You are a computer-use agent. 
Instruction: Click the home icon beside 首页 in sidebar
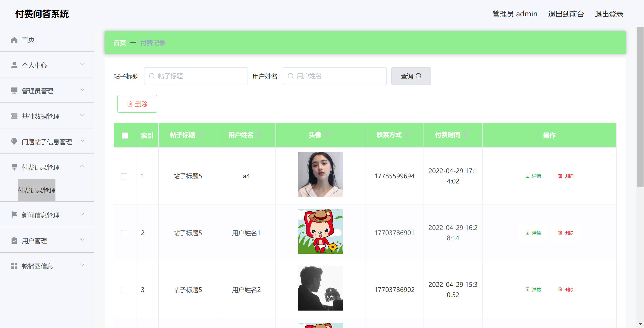14,40
